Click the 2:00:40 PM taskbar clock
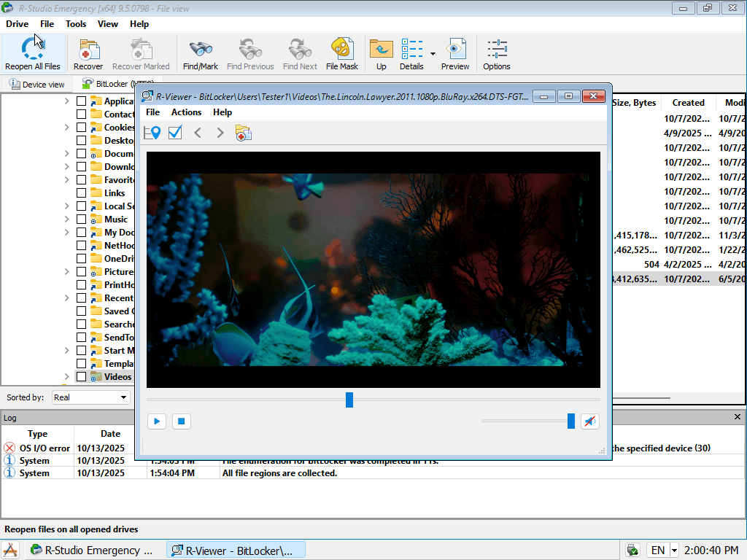The height and width of the screenshot is (560, 747). 711,551
